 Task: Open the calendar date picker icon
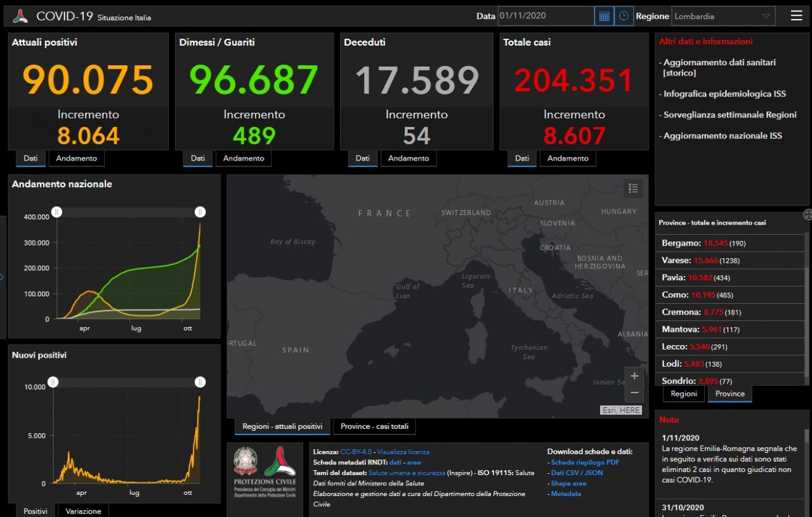604,16
